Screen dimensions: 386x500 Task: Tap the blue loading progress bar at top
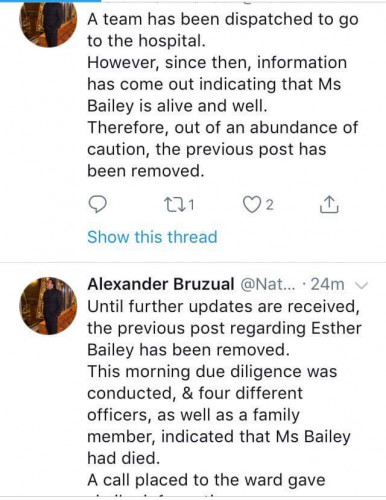tap(50, 1)
